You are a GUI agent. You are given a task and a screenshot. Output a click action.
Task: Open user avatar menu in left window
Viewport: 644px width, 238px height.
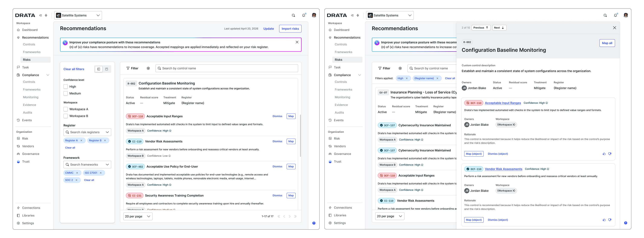(314, 15)
